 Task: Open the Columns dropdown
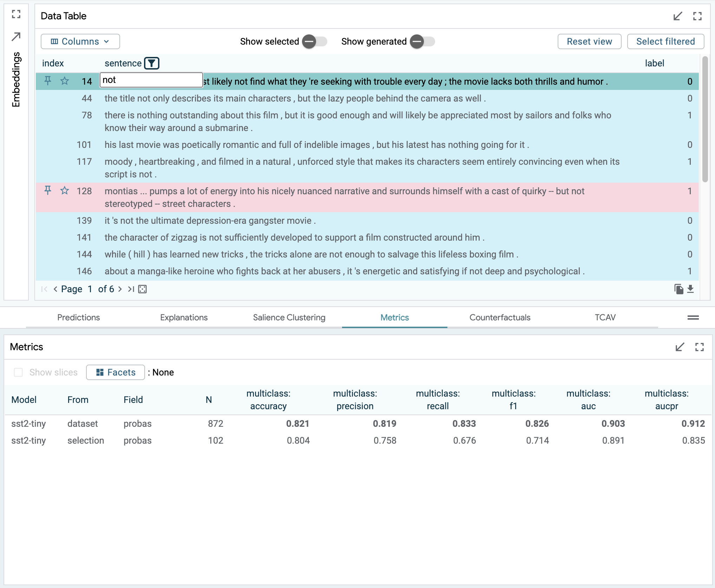pos(80,41)
